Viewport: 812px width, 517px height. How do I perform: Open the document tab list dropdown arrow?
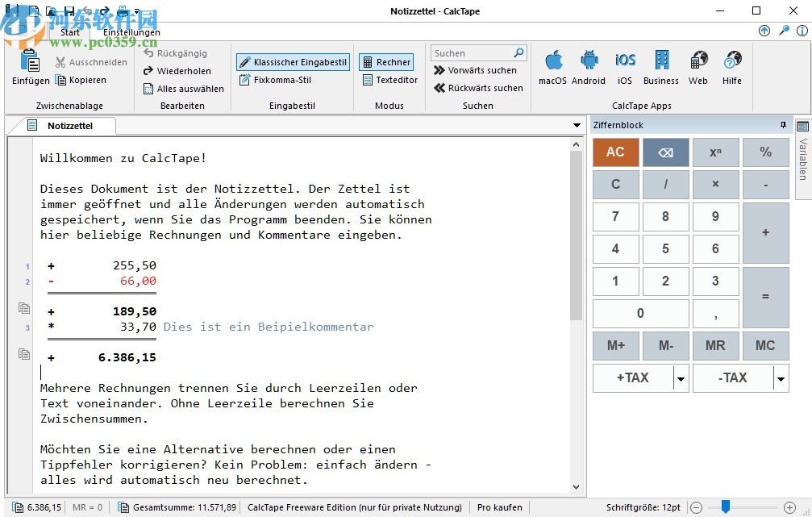click(577, 125)
